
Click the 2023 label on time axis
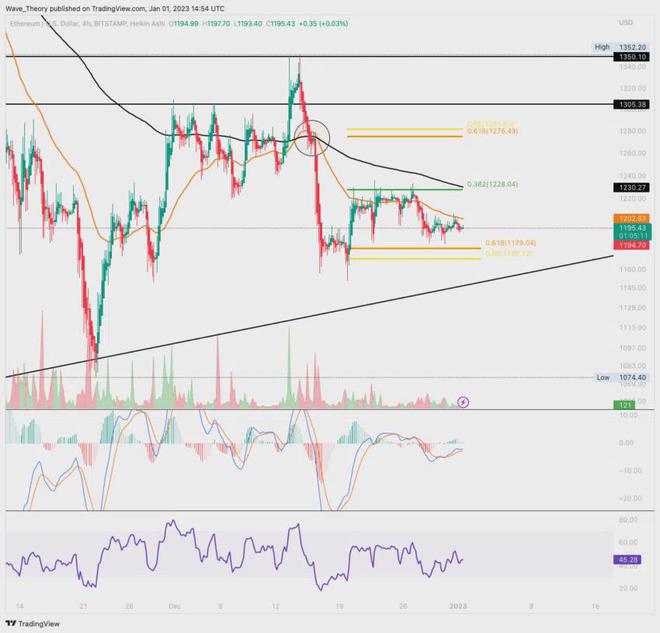coord(458,606)
